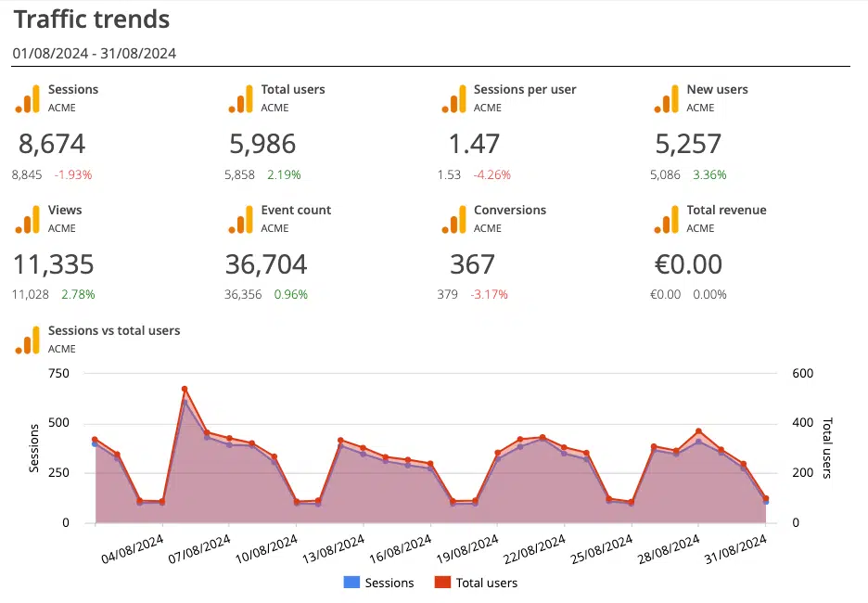868x603 pixels.
Task: Click the -1.93% sessions change percentage
Action: (x=73, y=174)
